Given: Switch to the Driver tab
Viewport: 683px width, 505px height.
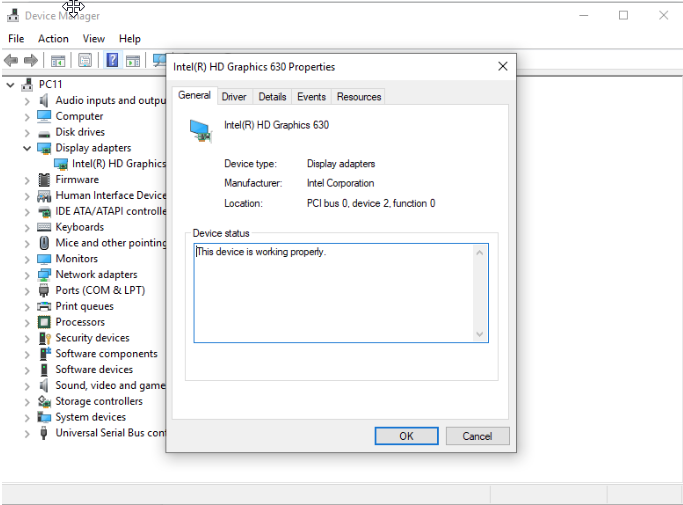Looking at the screenshot, I should (x=234, y=97).
